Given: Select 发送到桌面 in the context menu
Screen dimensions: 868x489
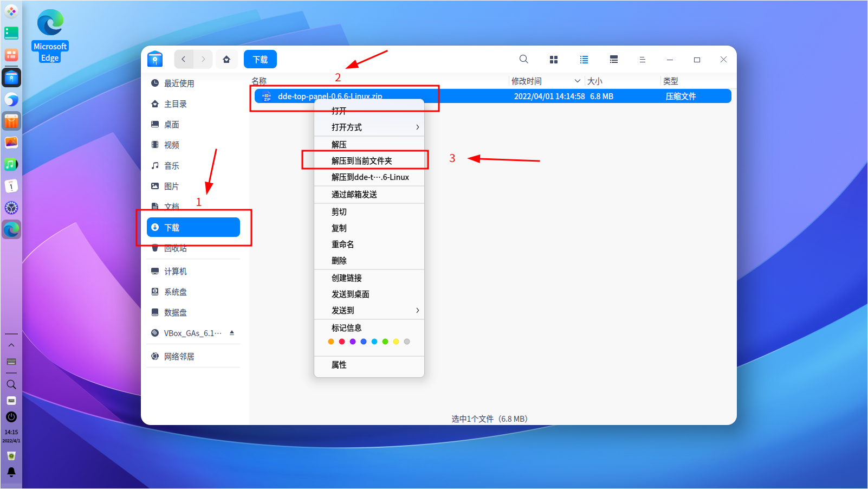Looking at the screenshot, I should tap(369, 294).
